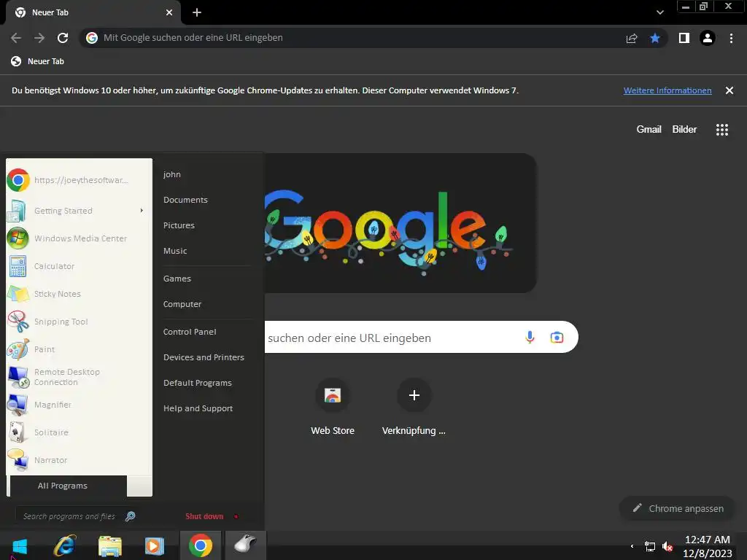Click the Windows Start button
Image resolution: width=747 pixels, height=560 pixels.
click(x=20, y=545)
